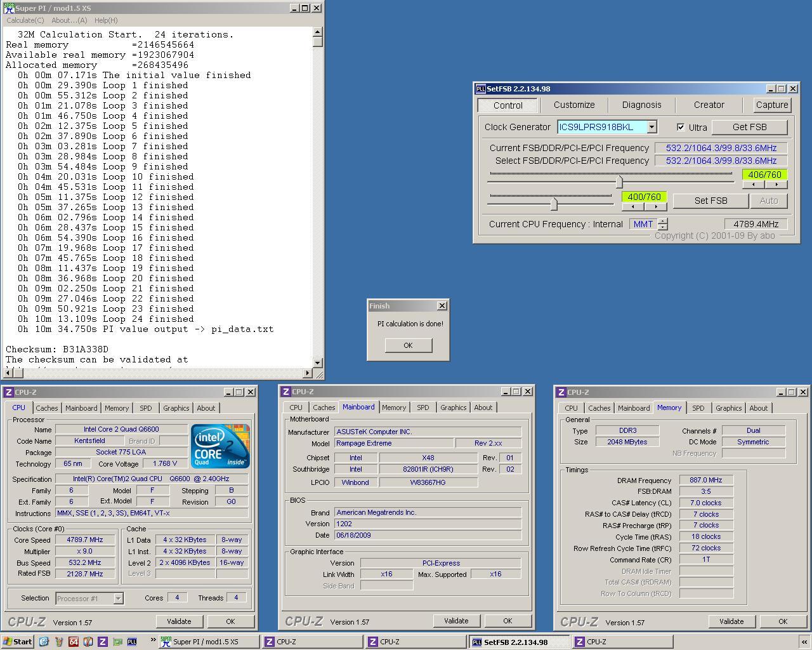The image size is (812, 650).
Task: Click the 'Rampage Extreme' model field
Action: [x=394, y=443]
